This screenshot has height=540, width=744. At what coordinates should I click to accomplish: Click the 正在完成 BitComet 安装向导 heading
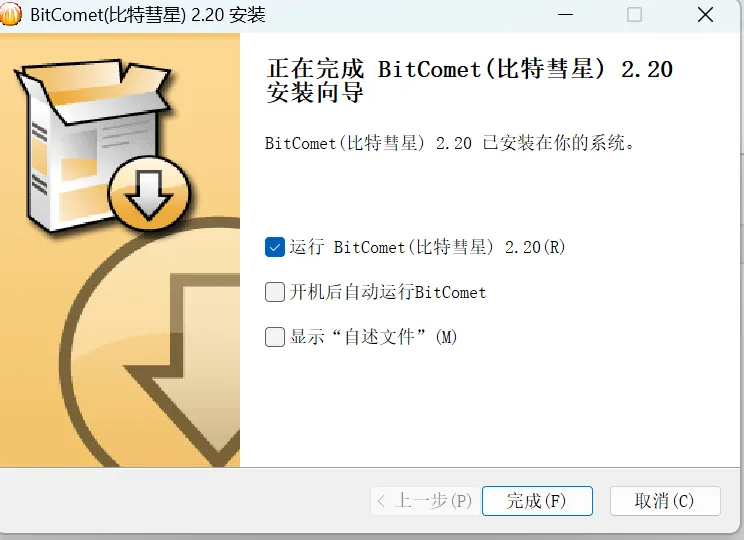(x=469, y=81)
